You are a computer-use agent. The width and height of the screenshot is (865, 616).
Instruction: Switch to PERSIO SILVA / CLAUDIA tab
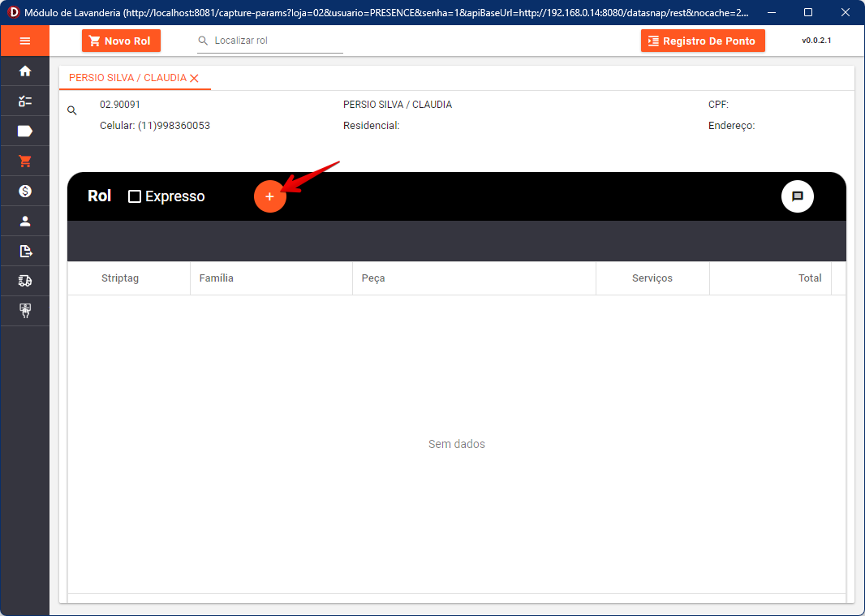pyautogui.click(x=127, y=78)
